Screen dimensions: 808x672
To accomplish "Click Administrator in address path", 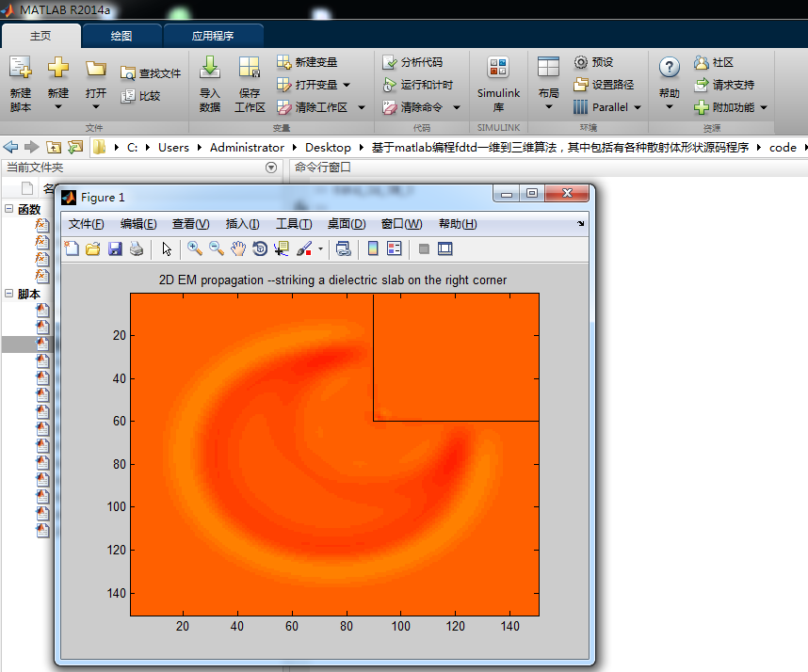I will [x=247, y=148].
